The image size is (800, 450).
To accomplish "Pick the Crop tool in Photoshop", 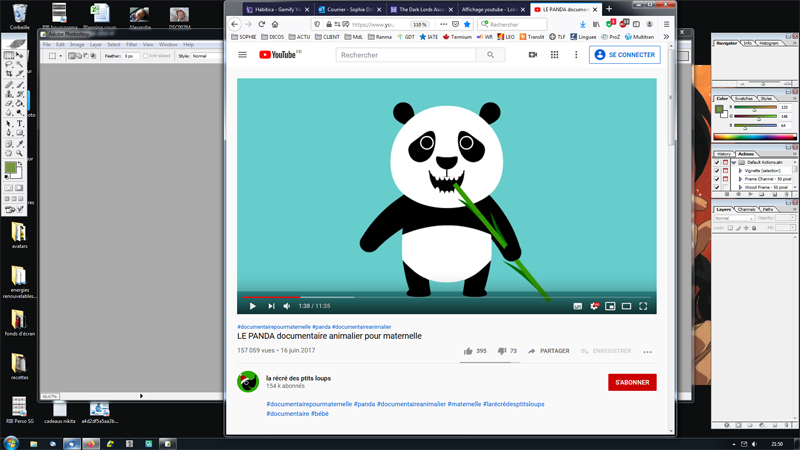I will (9, 74).
